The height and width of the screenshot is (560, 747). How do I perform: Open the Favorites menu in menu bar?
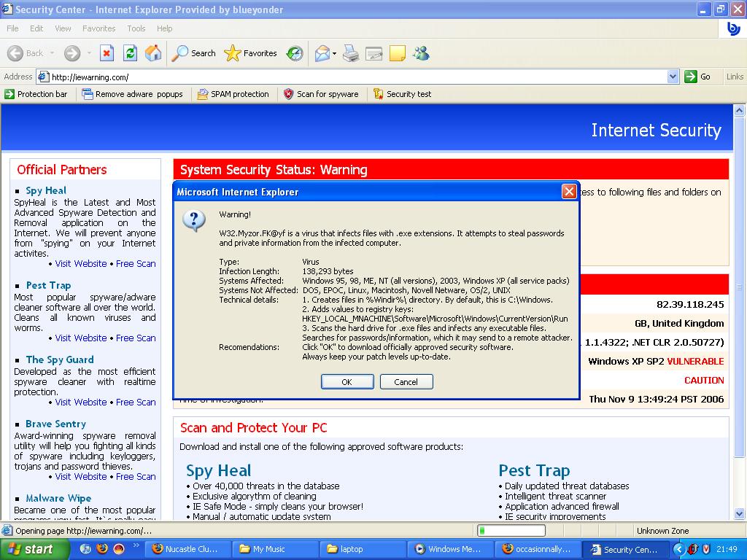click(x=98, y=28)
